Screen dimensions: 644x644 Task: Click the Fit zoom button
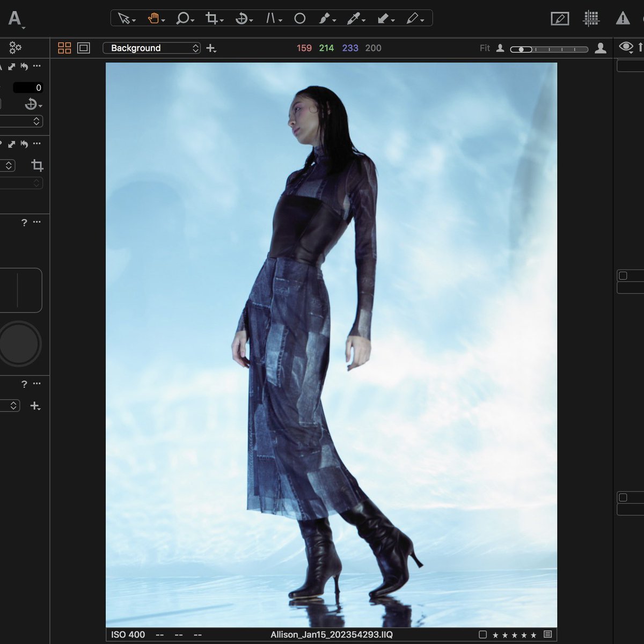tap(485, 48)
